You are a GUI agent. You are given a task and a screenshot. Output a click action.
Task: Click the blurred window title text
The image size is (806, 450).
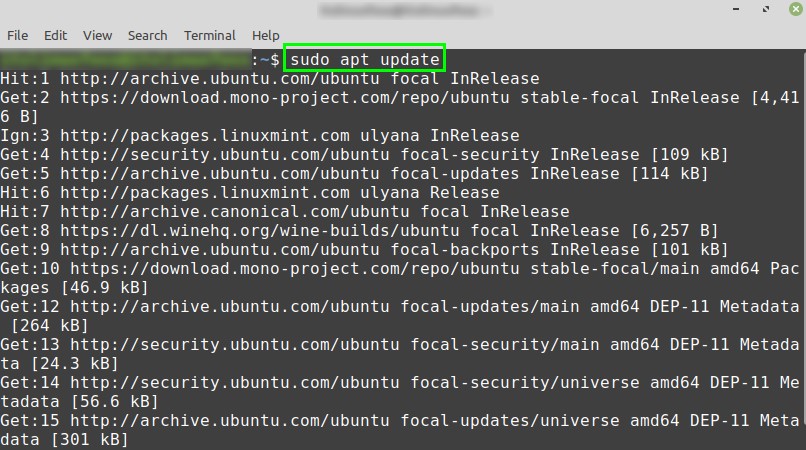click(x=402, y=11)
